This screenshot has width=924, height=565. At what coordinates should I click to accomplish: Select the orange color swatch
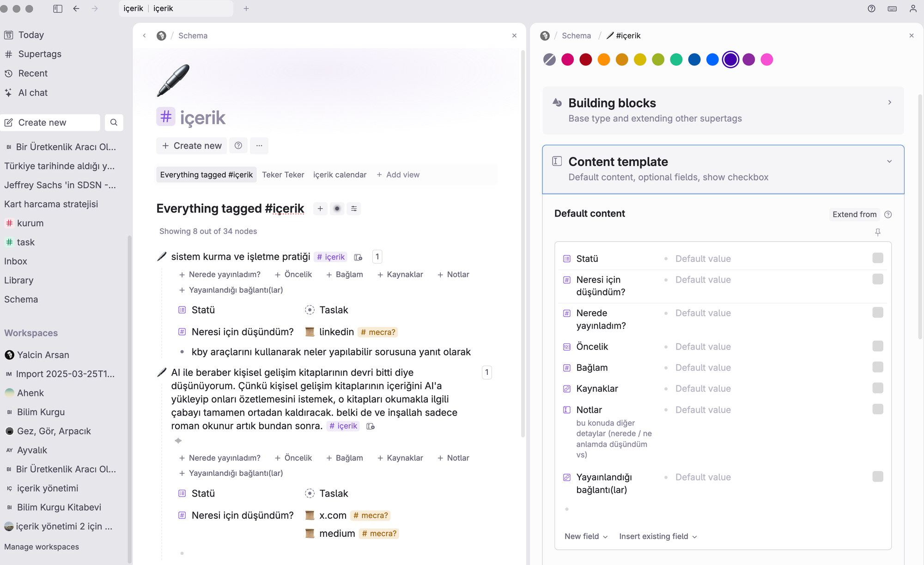(x=603, y=60)
